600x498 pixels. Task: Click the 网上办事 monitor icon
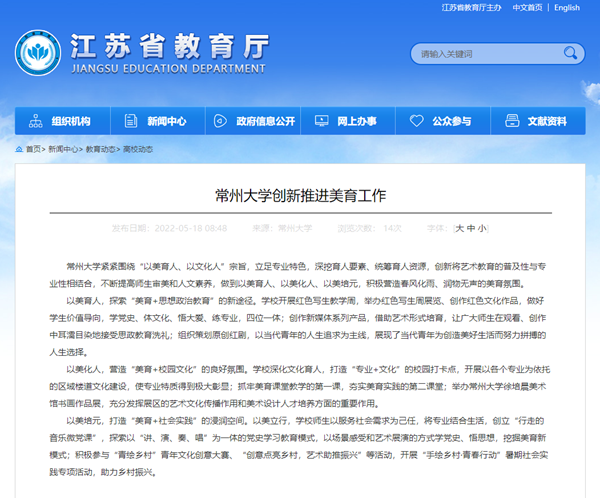[321, 122]
